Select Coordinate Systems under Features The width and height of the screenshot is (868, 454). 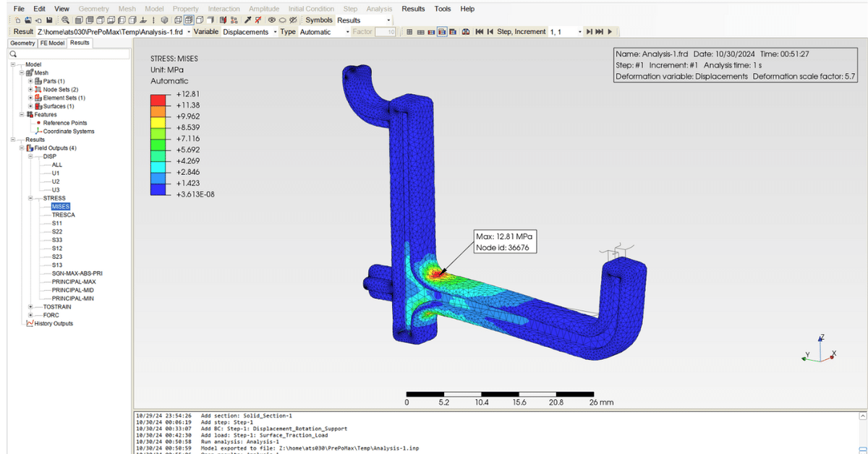[68, 132]
